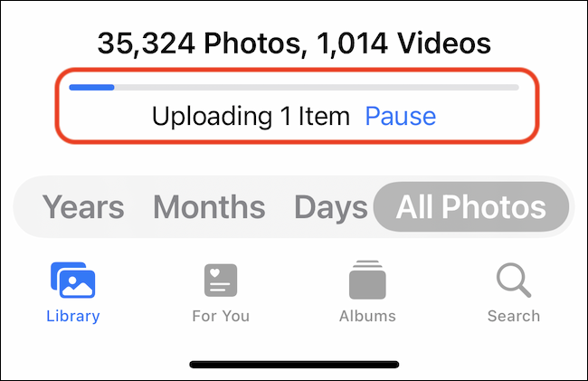Select the Albums stacked folder icon
Viewport: 588px width, 381px height.
(367, 280)
